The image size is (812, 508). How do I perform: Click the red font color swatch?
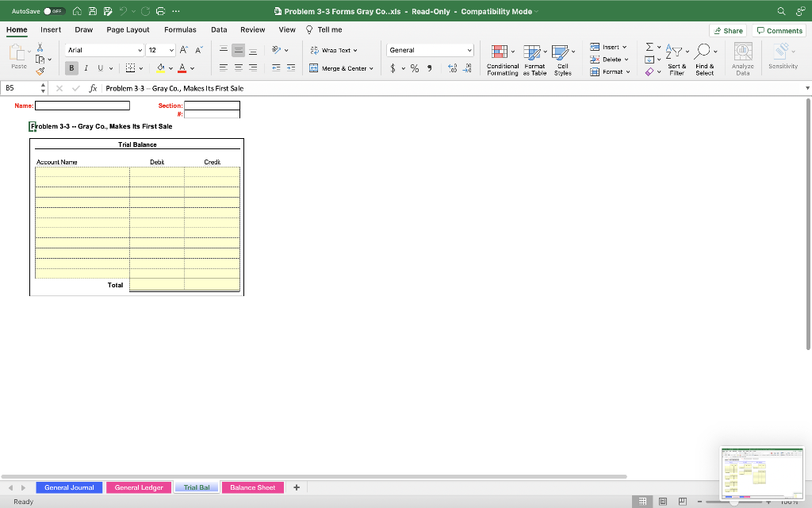[x=182, y=68]
